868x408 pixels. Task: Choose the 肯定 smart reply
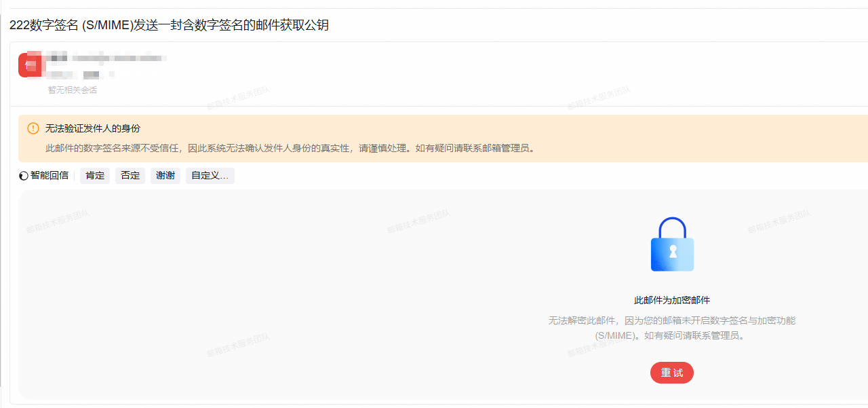pos(95,176)
